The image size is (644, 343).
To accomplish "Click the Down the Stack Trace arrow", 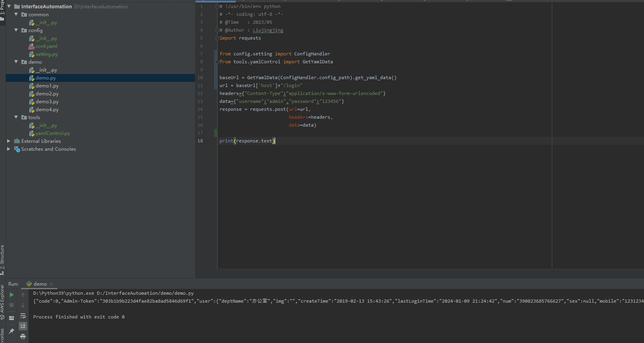I will [x=23, y=305].
